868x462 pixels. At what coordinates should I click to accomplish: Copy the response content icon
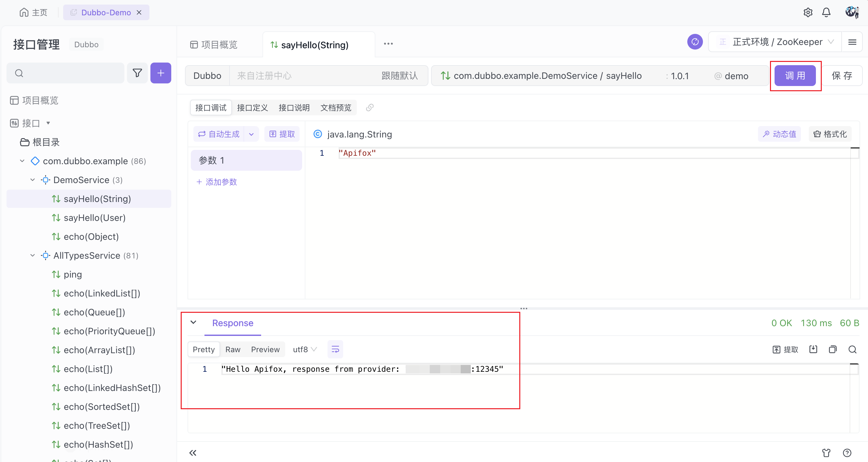pos(833,349)
